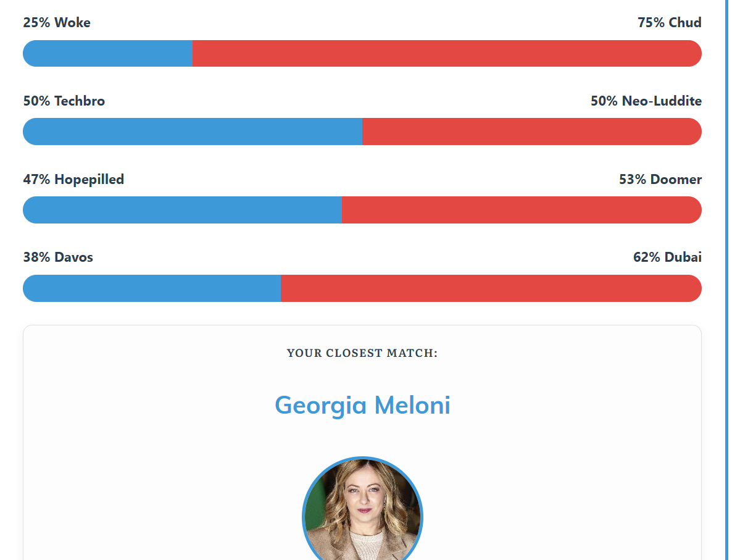Viewport: 740px width, 560px height.
Task: Click the blue vertical scrollbar on right edge
Action: 727,280
